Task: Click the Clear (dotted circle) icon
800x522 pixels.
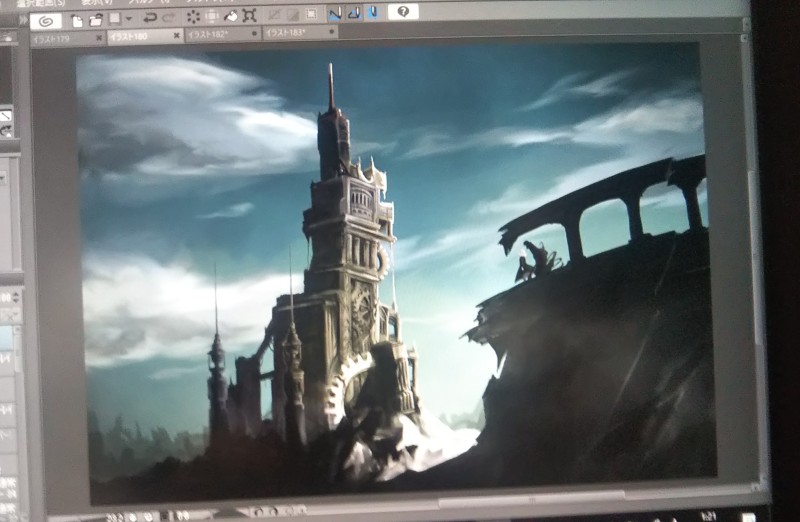Action: [193, 17]
